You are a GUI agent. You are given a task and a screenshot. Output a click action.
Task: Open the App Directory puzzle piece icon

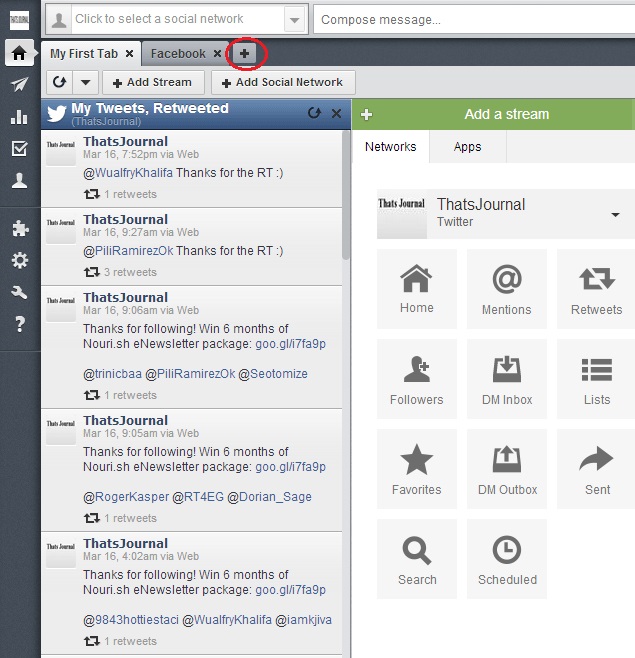20,228
